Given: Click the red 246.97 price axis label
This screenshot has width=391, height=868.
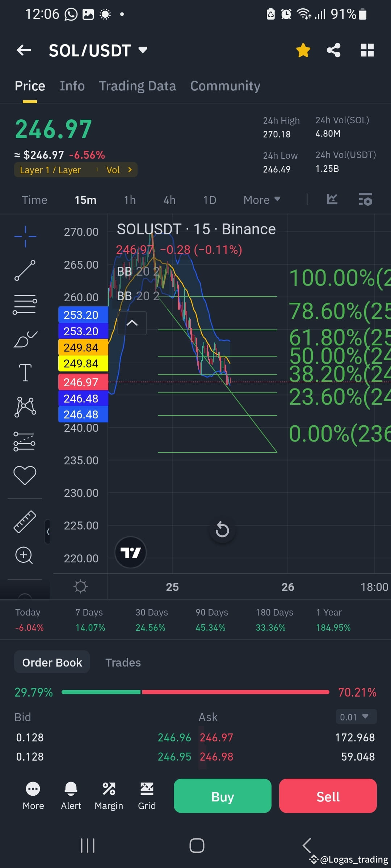Looking at the screenshot, I should pyautogui.click(x=83, y=382).
